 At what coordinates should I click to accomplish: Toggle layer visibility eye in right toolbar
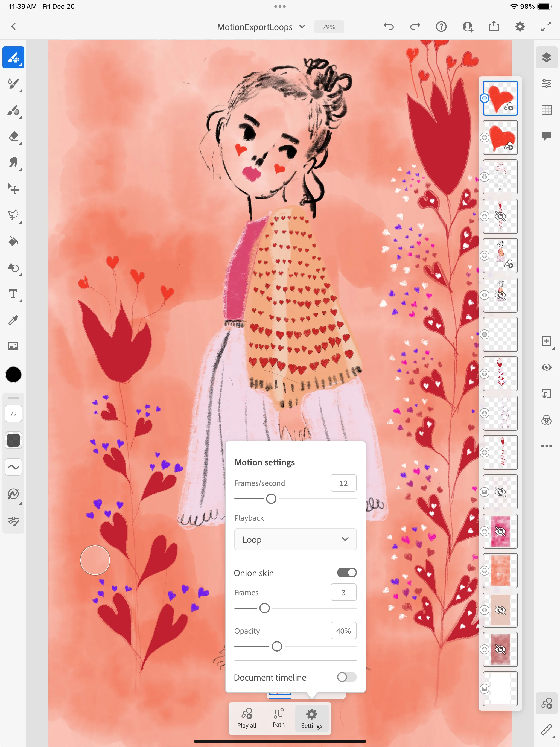(546, 367)
